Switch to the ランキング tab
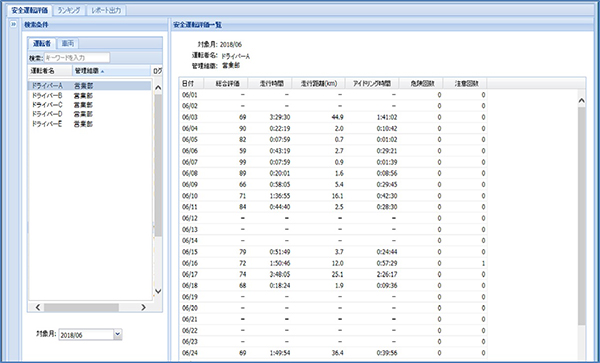The width and height of the screenshot is (600, 363). pos(69,10)
